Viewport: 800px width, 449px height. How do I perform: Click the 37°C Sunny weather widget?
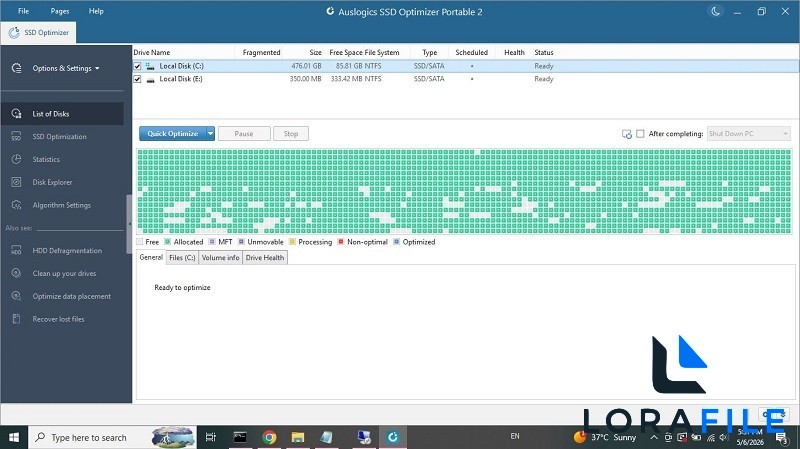tap(605, 437)
